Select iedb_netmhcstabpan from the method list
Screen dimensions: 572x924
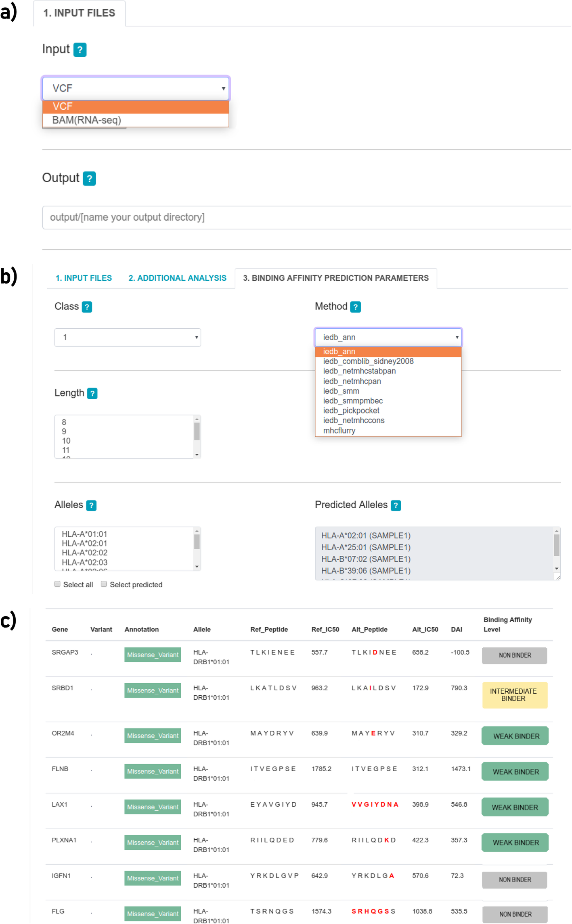(388, 371)
